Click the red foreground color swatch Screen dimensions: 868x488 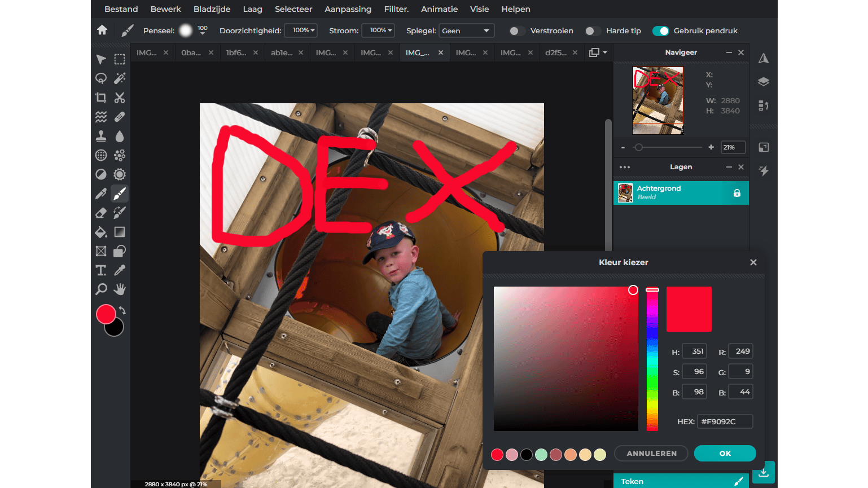(106, 314)
